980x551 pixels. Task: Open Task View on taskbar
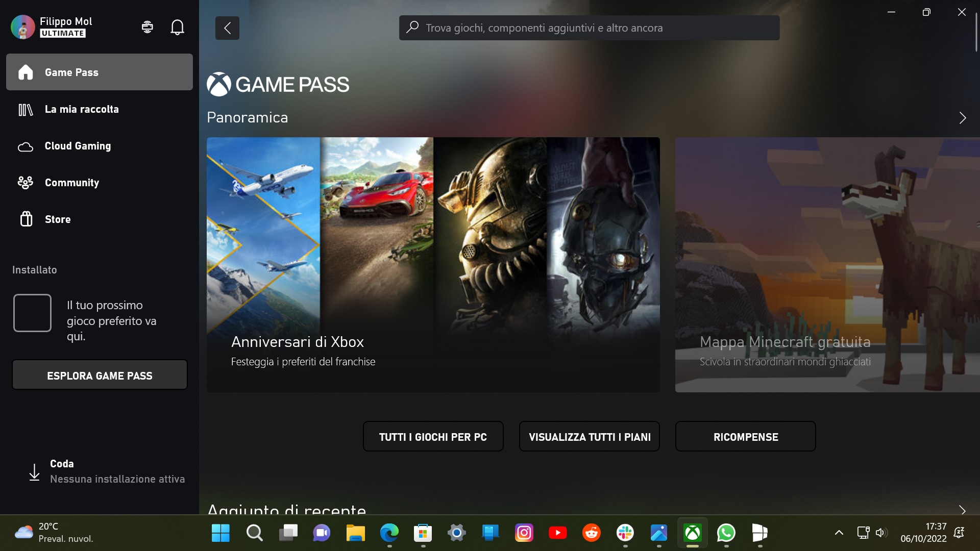(x=288, y=533)
